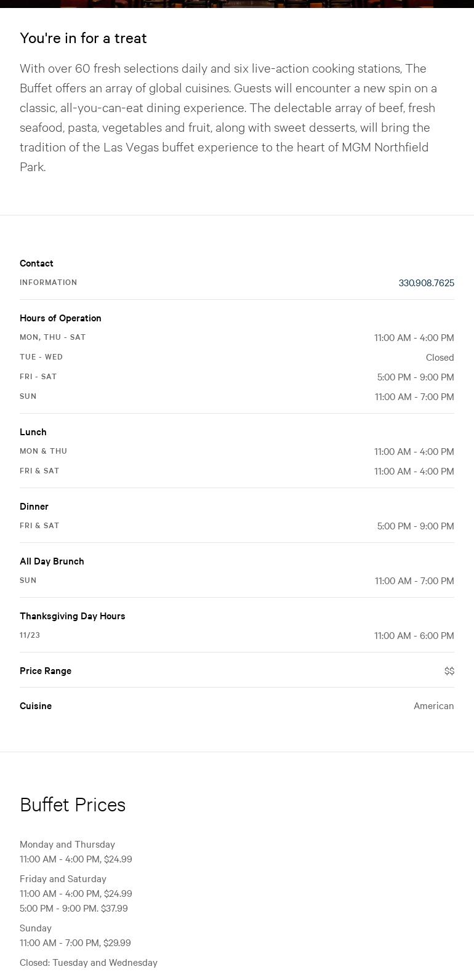Viewport: 474px width, 980px height.
Task: Click the Price Range label
Action: (46, 671)
